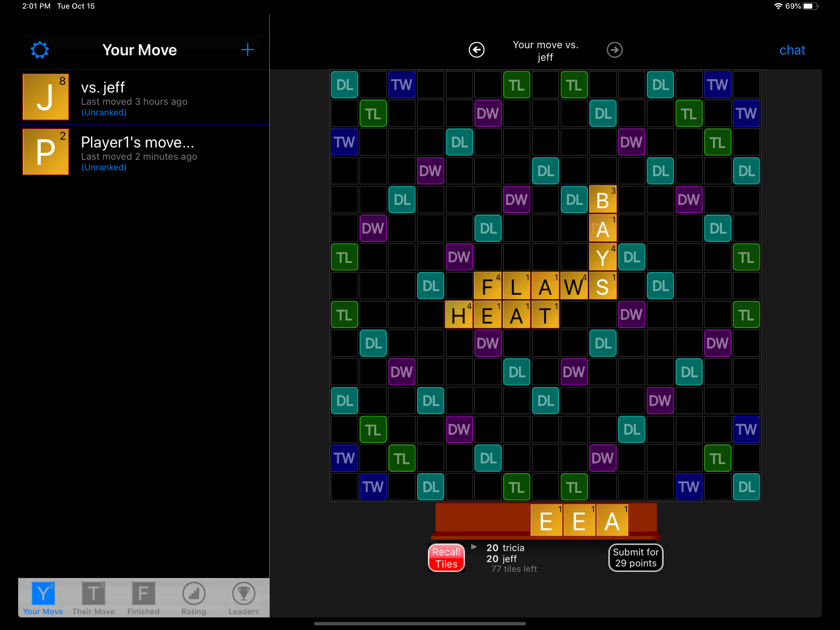
Task: Pick the A tile on the rack
Action: click(612, 520)
